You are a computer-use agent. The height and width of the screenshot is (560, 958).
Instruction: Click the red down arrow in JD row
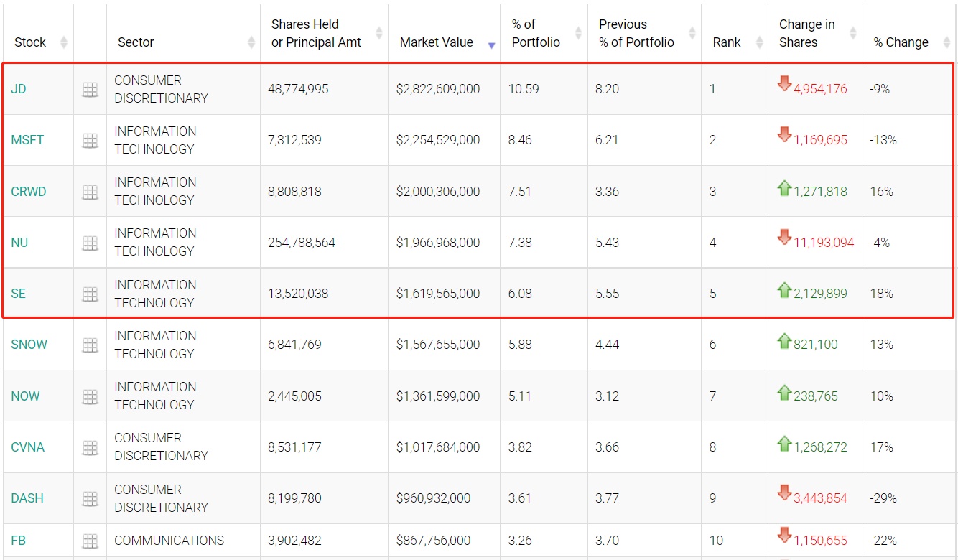pyautogui.click(x=784, y=84)
